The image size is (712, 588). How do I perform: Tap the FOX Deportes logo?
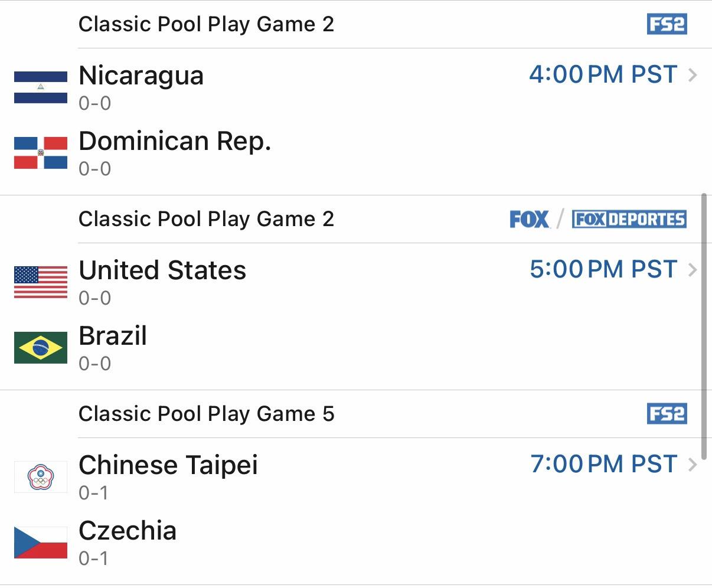coord(629,220)
